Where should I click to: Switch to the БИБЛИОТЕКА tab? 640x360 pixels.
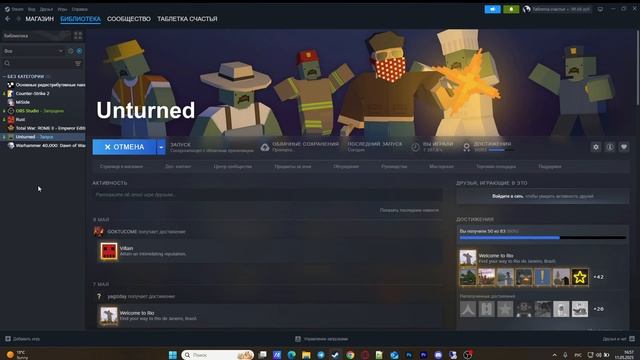point(80,19)
